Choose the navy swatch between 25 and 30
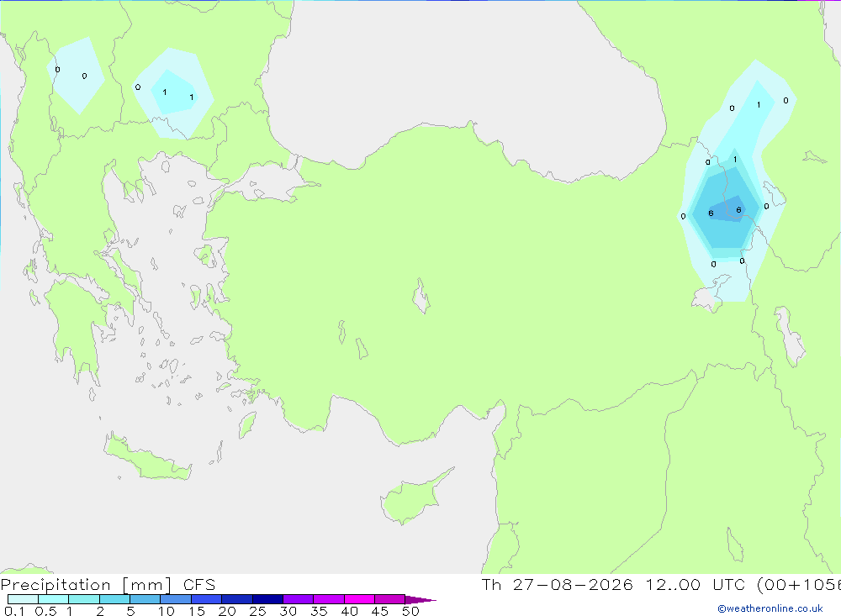This screenshot has width=841, height=616. coord(267,599)
